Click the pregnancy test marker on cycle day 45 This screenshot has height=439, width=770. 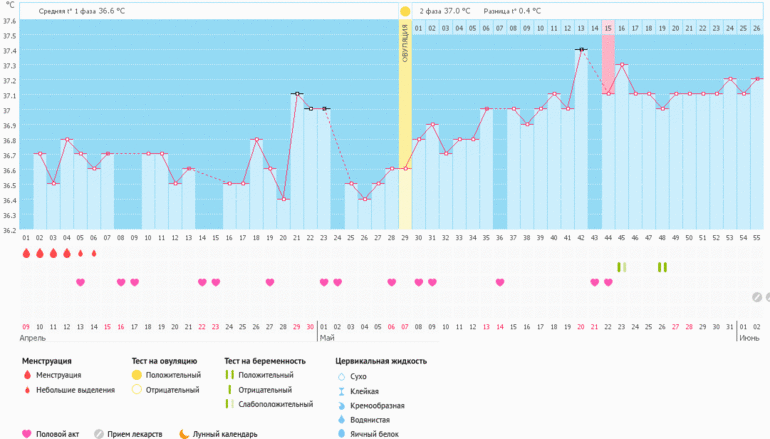(x=621, y=267)
